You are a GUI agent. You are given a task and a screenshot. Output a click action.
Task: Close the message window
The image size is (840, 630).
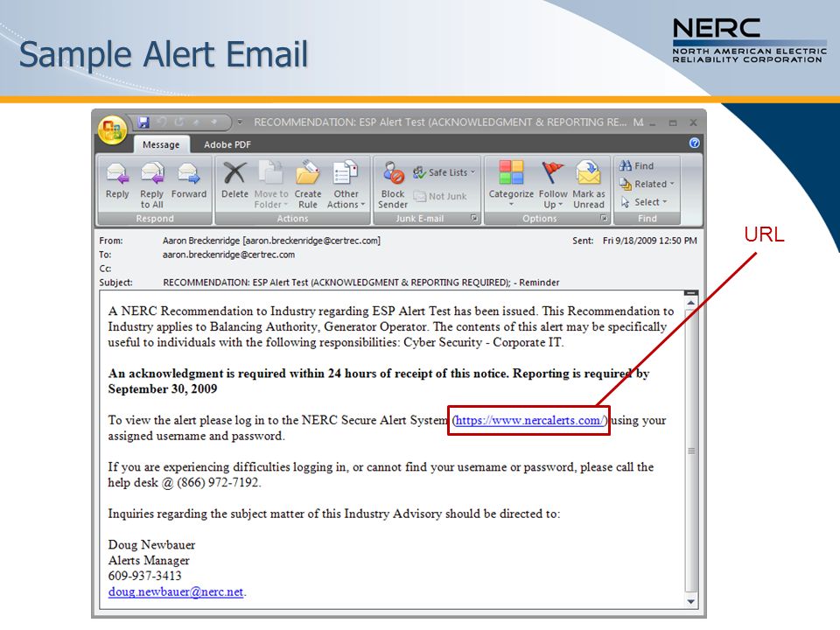click(x=693, y=122)
